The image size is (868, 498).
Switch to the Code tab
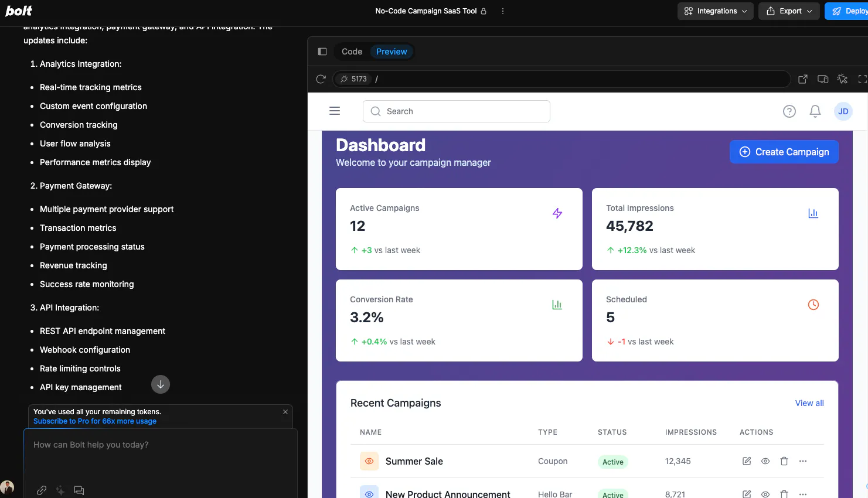click(x=352, y=52)
